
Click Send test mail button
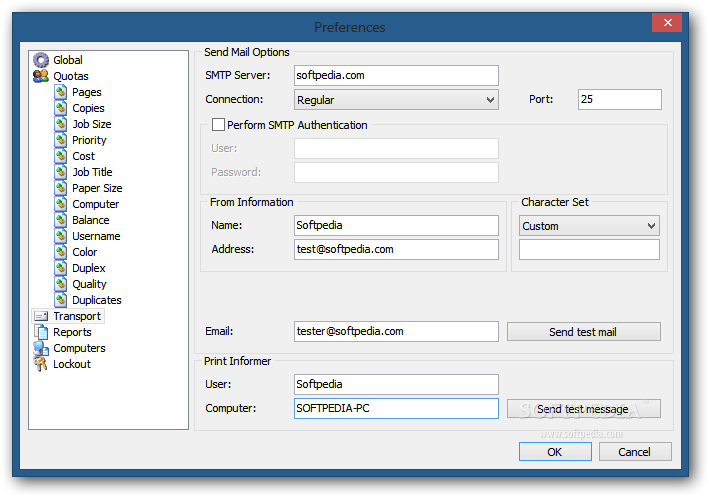[583, 332]
